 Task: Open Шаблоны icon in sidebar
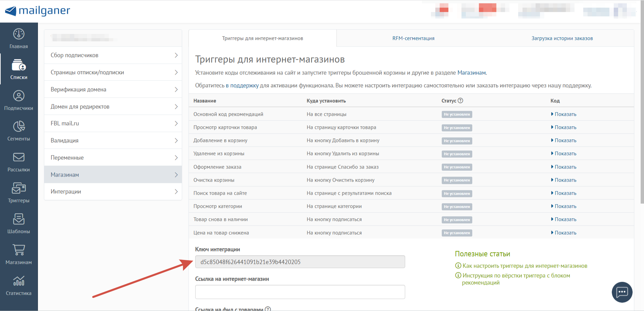(x=19, y=219)
